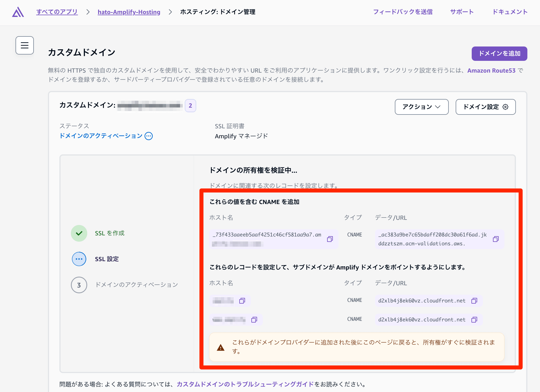Click the ステータス label
The height and width of the screenshot is (392, 540).
coord(74,126)
